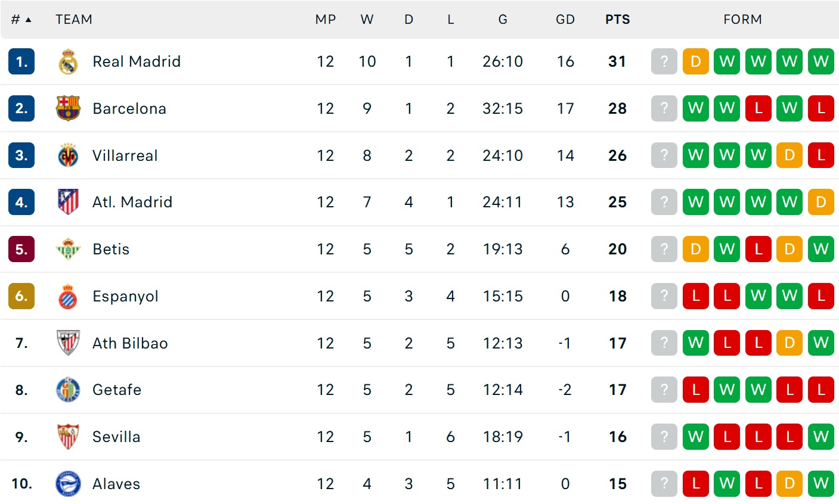Image resolution: width=839 pixels, height=504 pixels.
Task: Click the Atl. Madrid club crest
Action: click(x=68, y=202)
